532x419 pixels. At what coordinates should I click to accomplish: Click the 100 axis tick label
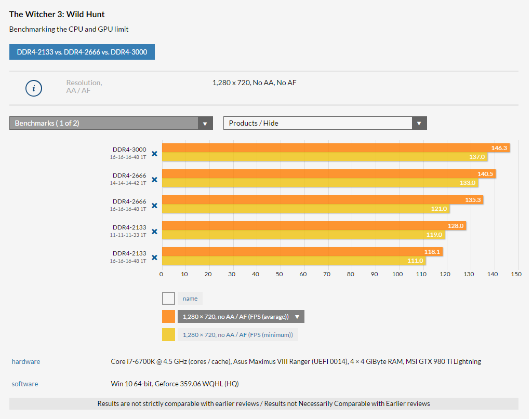(397, 274)
